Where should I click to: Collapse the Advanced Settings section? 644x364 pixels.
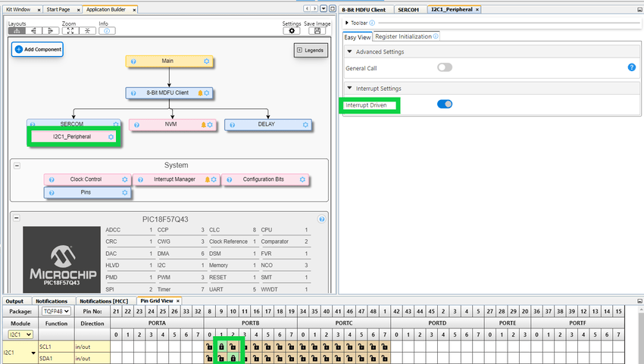pyautogui.click(x=349, y=51)
